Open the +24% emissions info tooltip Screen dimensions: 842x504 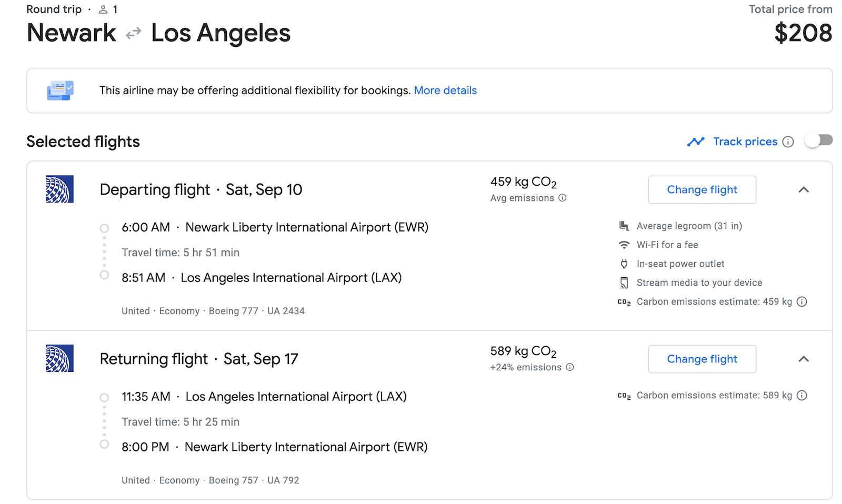570,368
